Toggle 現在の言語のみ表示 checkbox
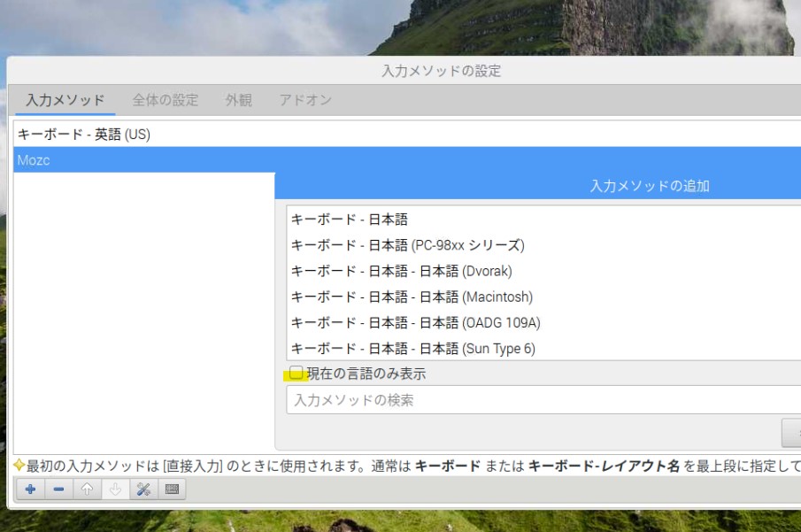 (297, 374)
